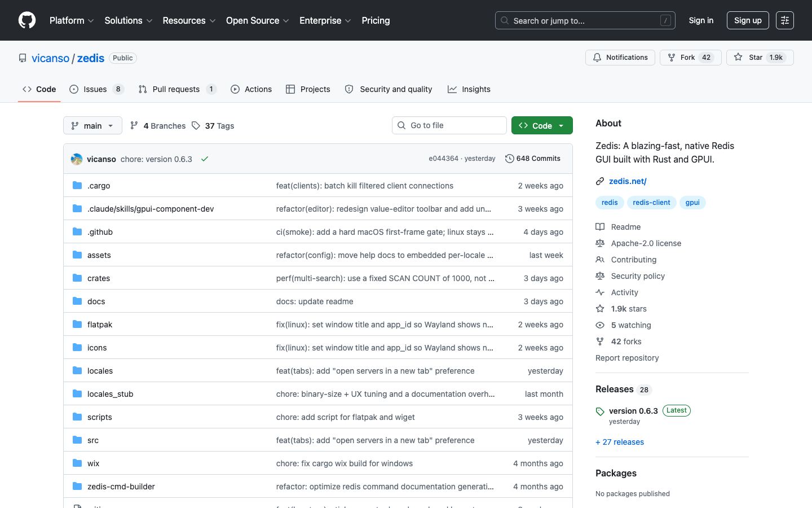The height and width of the screenshot is (508, 812).
Task: Click the pulse icon next to Activity
Action: click(600, 292)
